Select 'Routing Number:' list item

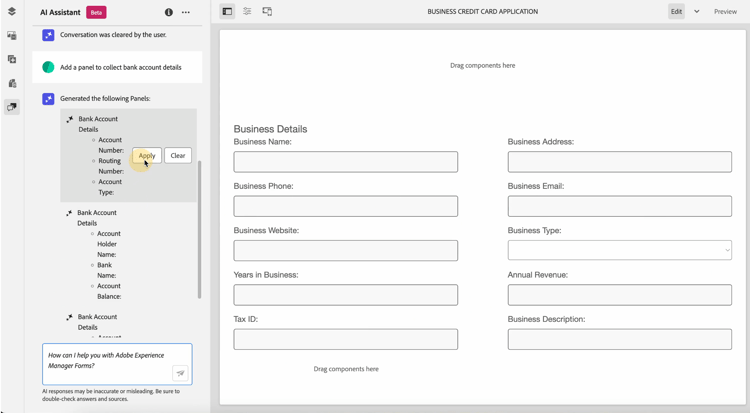tap(111, 166)
